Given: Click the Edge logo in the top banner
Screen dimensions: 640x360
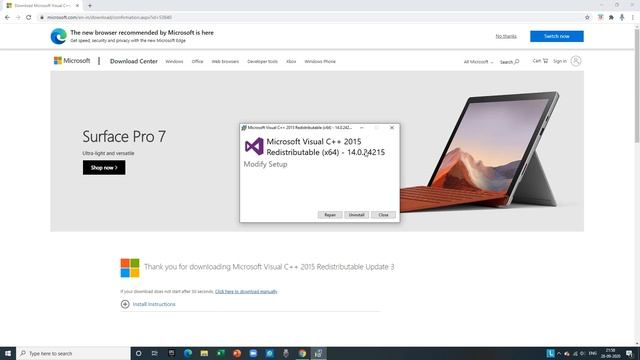Looking at the screenshot, I should [58, 36].
